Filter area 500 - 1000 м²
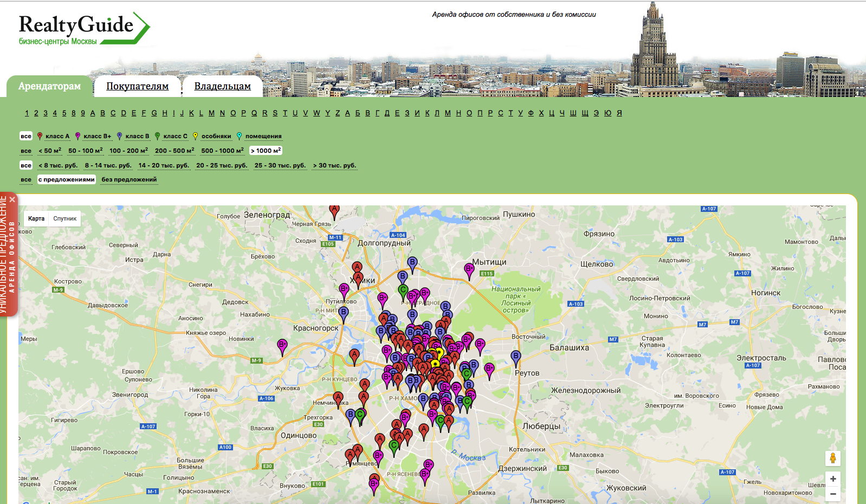This screenshot has width=866, height=504. point(222,151)
